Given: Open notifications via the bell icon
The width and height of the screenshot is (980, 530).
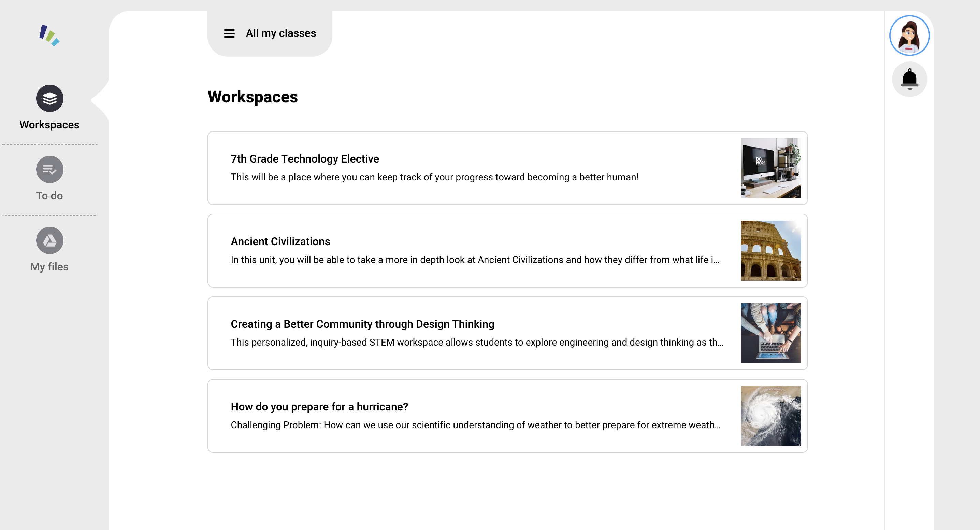Looking at the screenshot, I should [x=910, y=79].
